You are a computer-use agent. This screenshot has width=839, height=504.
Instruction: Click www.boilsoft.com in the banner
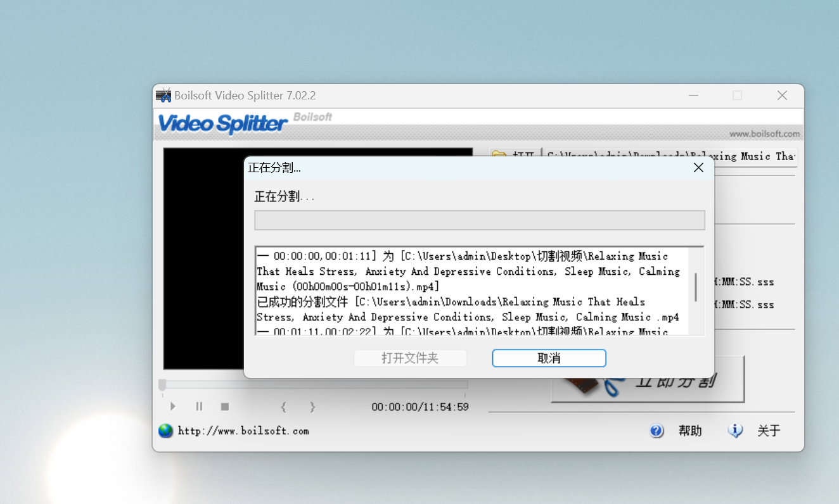(x=764, y=134)
